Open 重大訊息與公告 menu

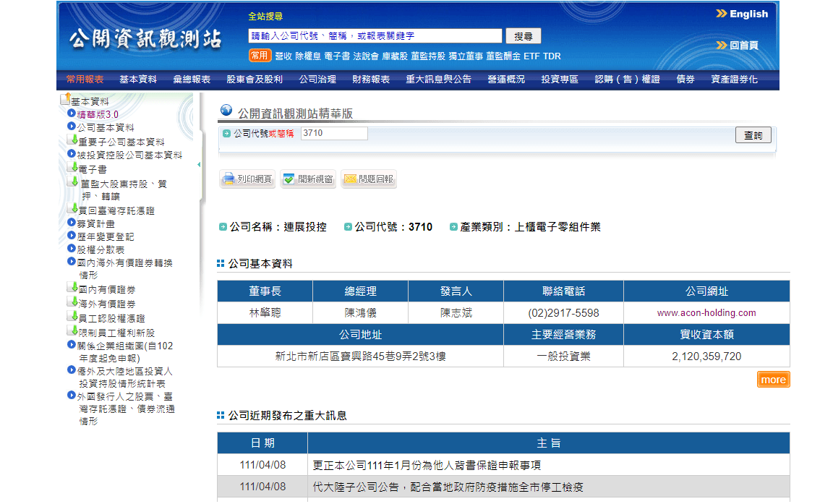[x=439, y=80]
